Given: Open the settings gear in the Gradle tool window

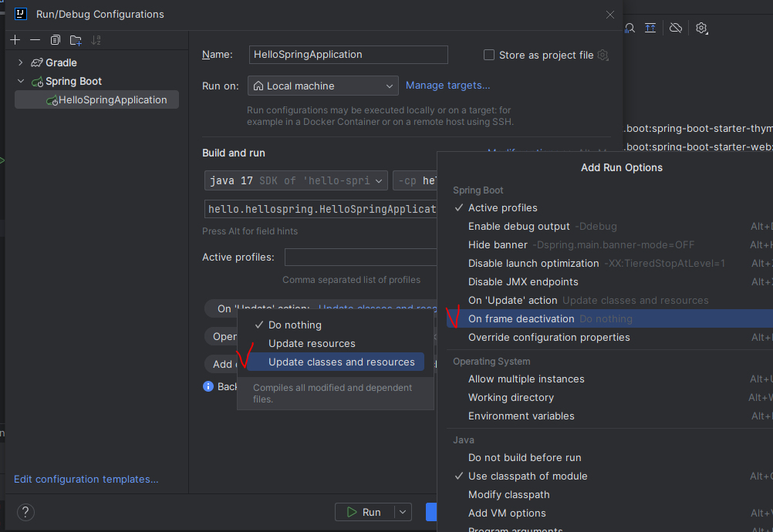Looking at the screenshot, I should 701,28.
